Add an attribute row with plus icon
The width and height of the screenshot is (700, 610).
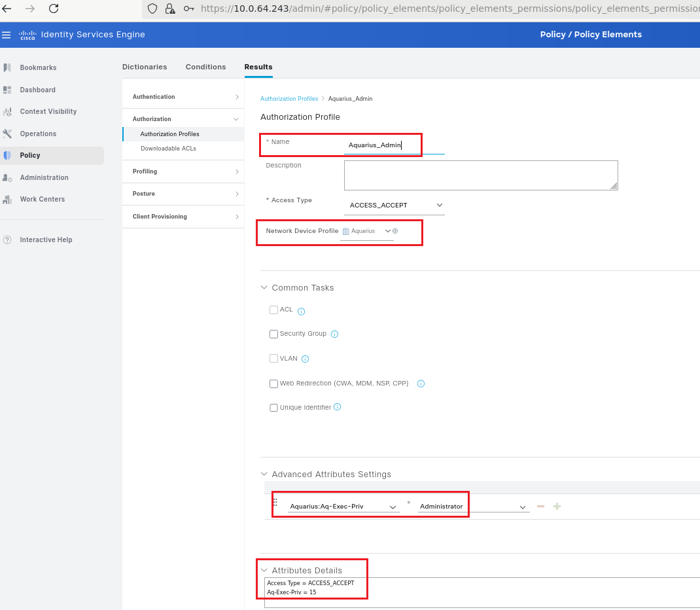pyautogui.click(x=557, y=507)
